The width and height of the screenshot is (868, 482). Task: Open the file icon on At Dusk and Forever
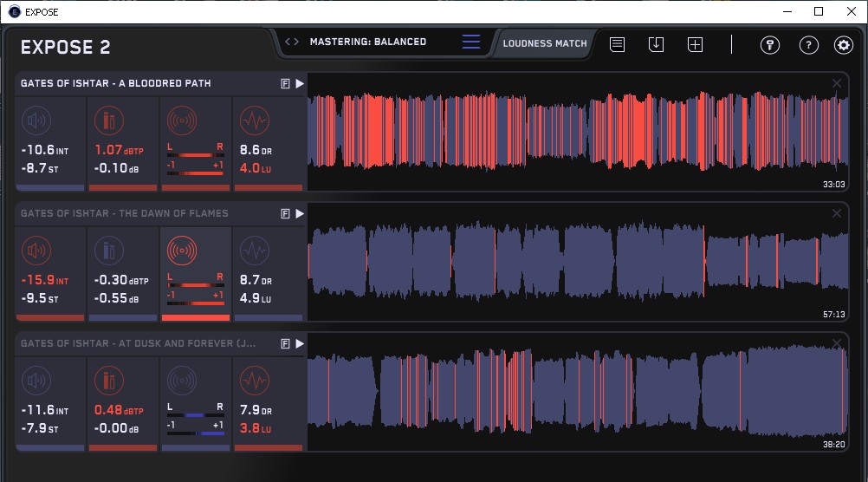click(285, 344)
